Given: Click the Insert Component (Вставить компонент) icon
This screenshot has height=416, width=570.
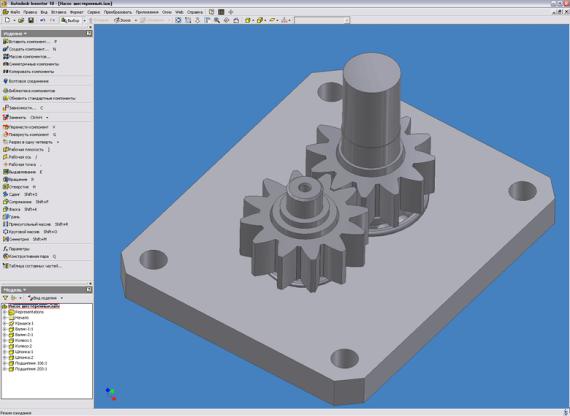Looking at the screenshot, I should [5, 41].
